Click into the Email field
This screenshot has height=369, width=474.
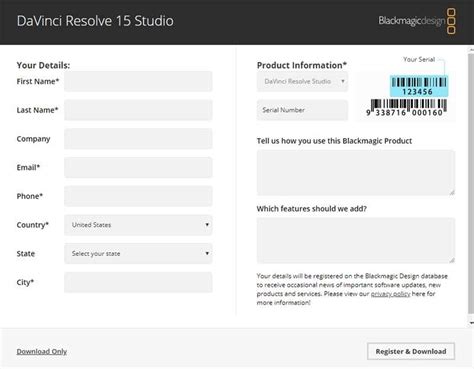click(x=138, y=167)
